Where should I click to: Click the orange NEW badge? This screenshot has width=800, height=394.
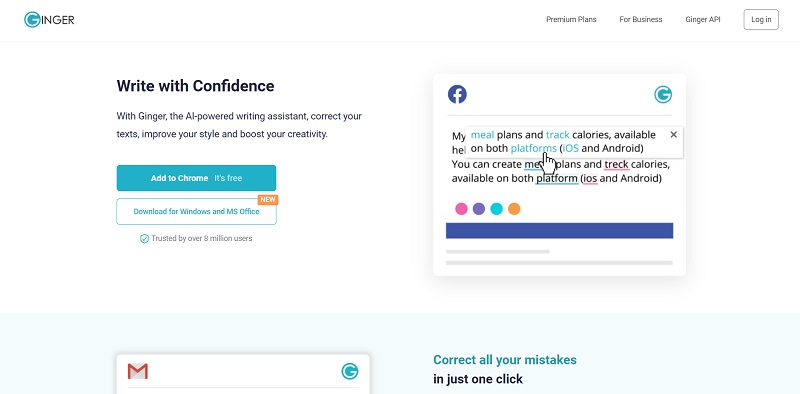point(267,200)
